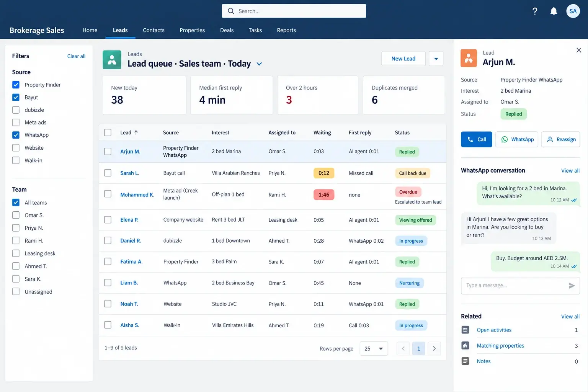Tick the checkbox for Sarah L. row
588x392 pixels.
tap(108, 173)
